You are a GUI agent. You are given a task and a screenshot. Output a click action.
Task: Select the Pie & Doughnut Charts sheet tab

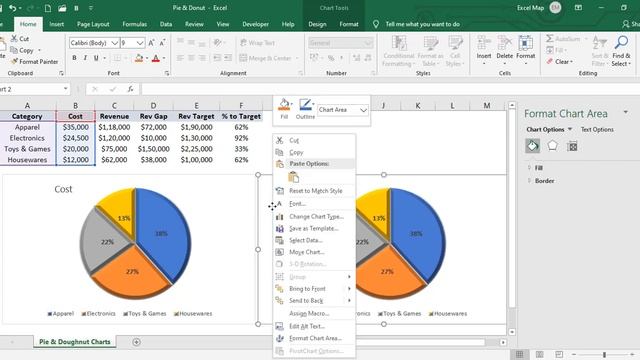(75, 342)
